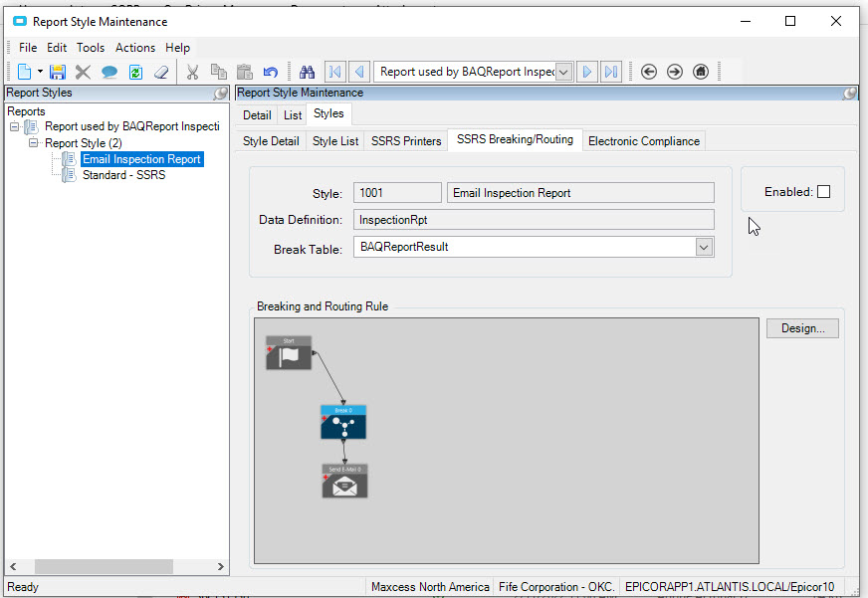
Task: Click the Refresh icon in toolbar
Action: [x=135, y=72]
